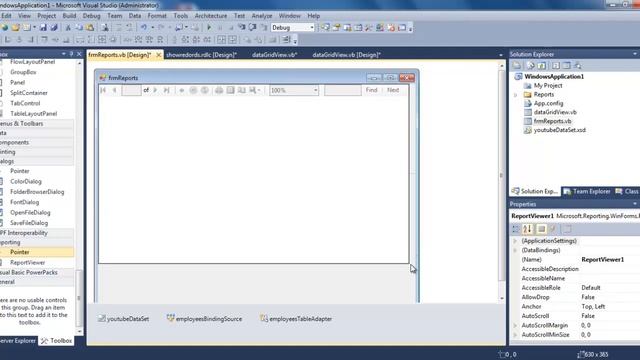640x360 pixels.
Task: Expand the (ApplicationSettings) property
Action: coord(515,241)
